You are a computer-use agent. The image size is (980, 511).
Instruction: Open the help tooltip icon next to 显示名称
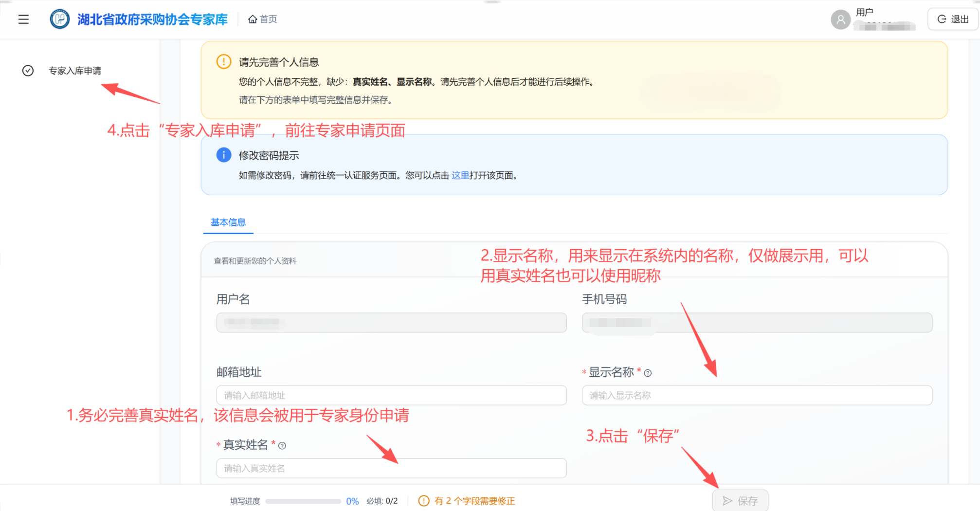click(647, 373)
